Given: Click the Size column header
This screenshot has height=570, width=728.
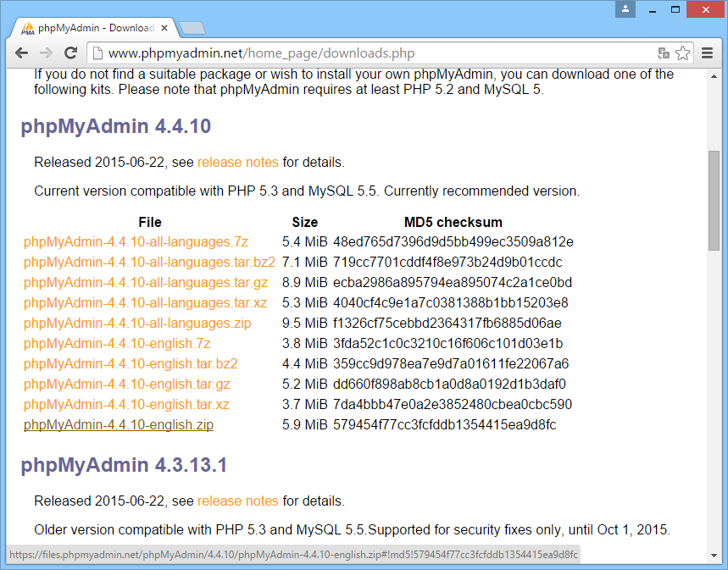Looking at the screenshot, I should [304, 223].
